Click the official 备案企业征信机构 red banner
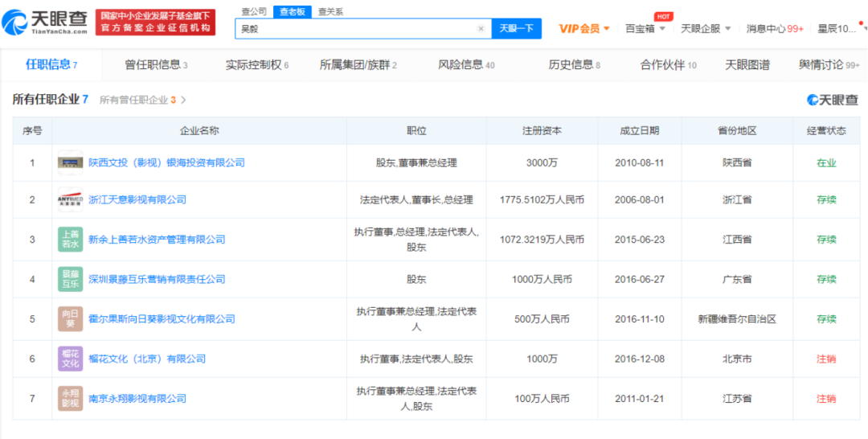 (156, 23)
